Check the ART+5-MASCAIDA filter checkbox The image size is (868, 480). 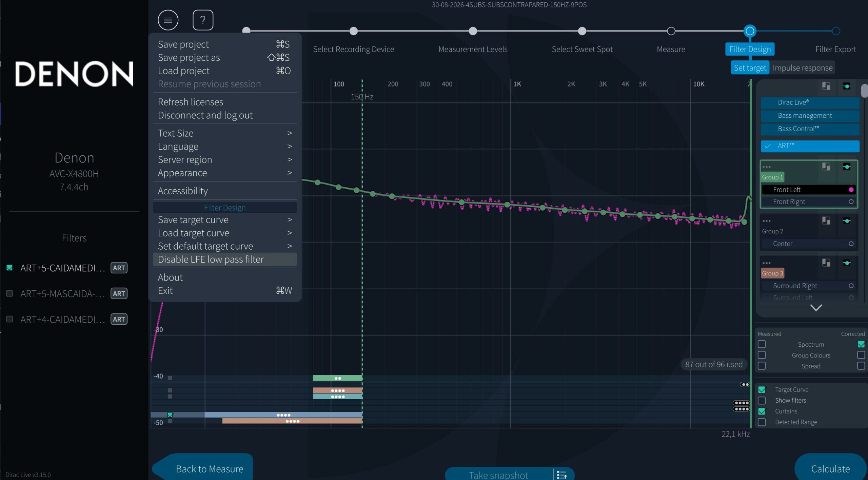pos(9,293)
